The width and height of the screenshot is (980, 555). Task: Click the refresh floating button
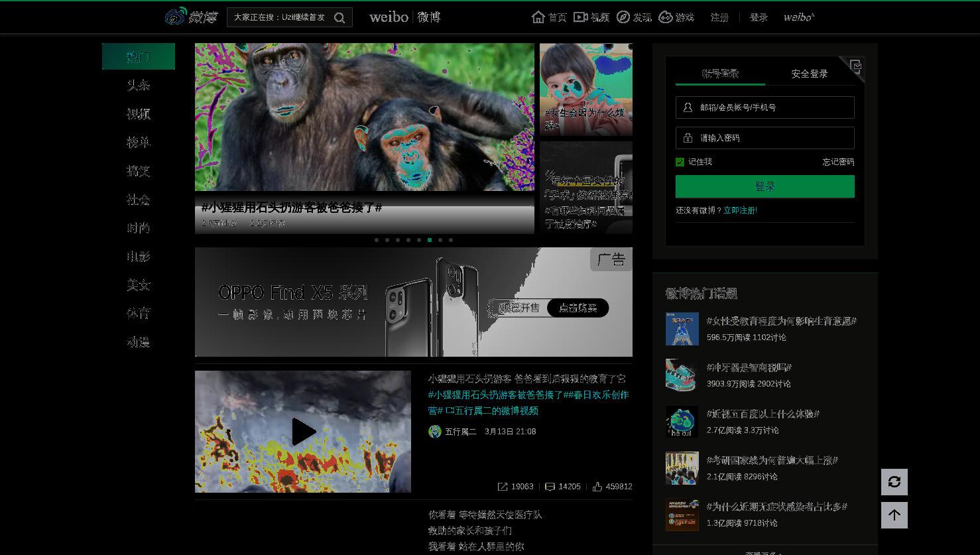pyautogui.click(x=894, y=482)
